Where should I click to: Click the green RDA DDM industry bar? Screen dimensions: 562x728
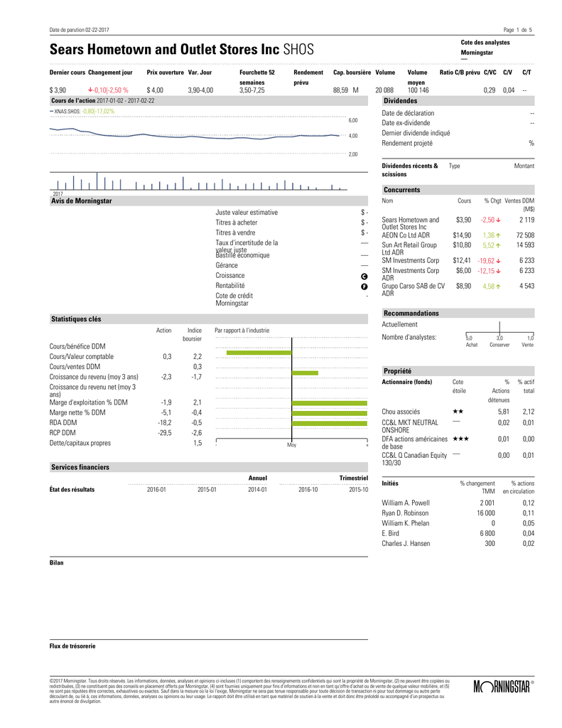pos(330,424)
